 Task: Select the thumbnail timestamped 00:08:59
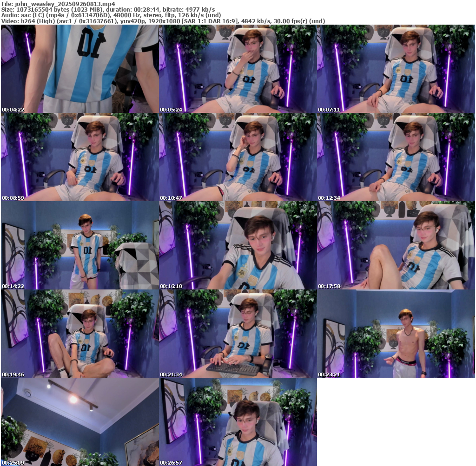(x=79, y=157)
